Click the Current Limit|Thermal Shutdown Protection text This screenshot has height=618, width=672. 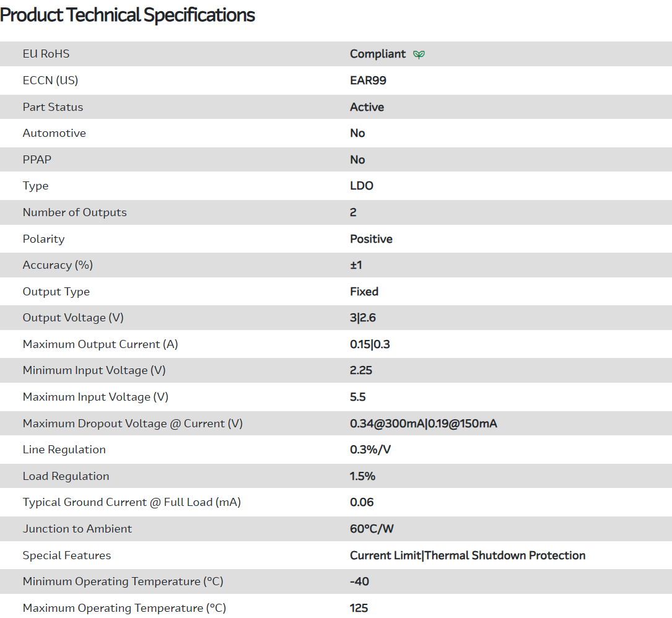point(468,555)
